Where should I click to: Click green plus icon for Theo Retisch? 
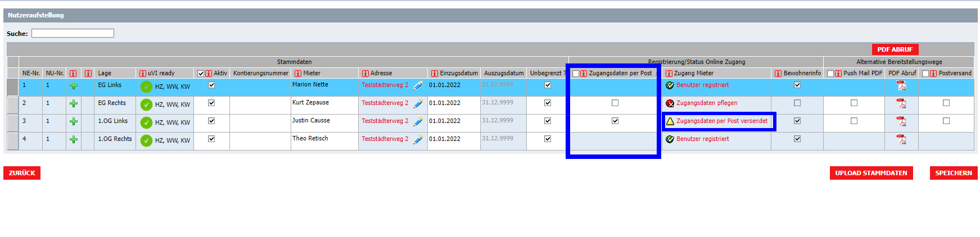[x=73, y=140]
